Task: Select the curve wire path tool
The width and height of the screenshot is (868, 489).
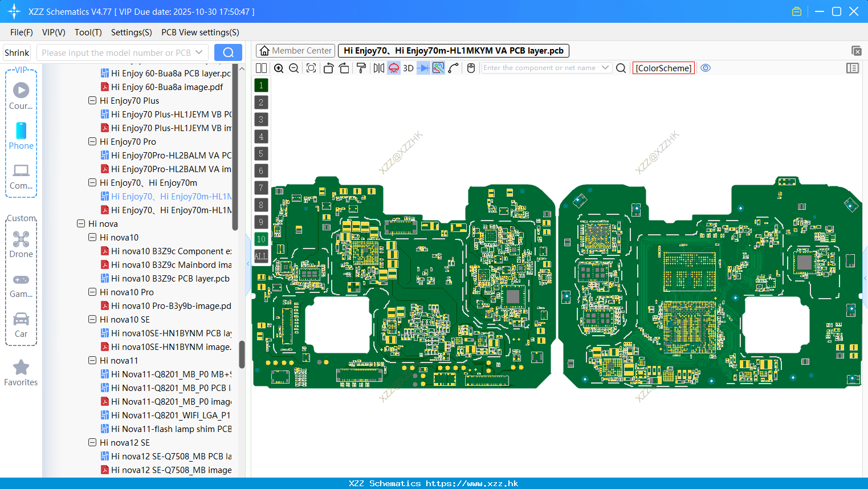Action: click(454, 68)
